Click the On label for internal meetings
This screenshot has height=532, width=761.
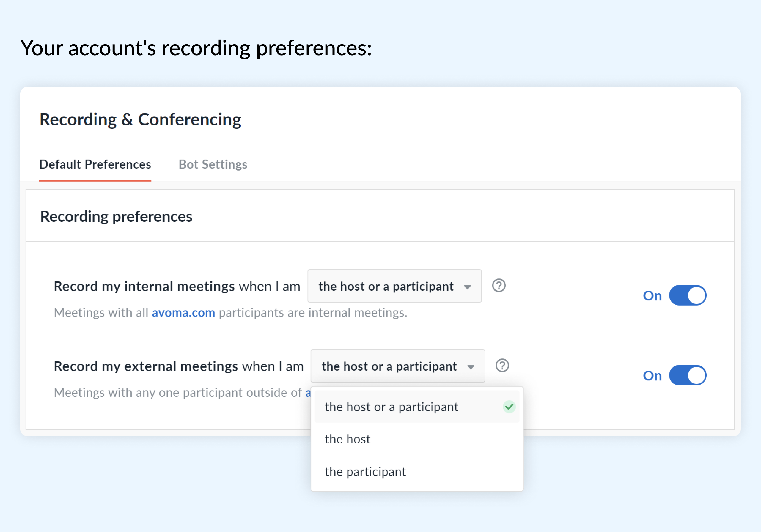[x=652, y=296]
